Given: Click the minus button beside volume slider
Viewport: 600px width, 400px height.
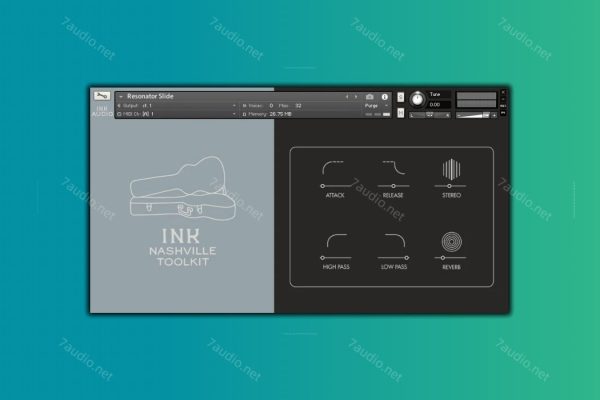Looking at the screenshot, I should tap(458, 115).
